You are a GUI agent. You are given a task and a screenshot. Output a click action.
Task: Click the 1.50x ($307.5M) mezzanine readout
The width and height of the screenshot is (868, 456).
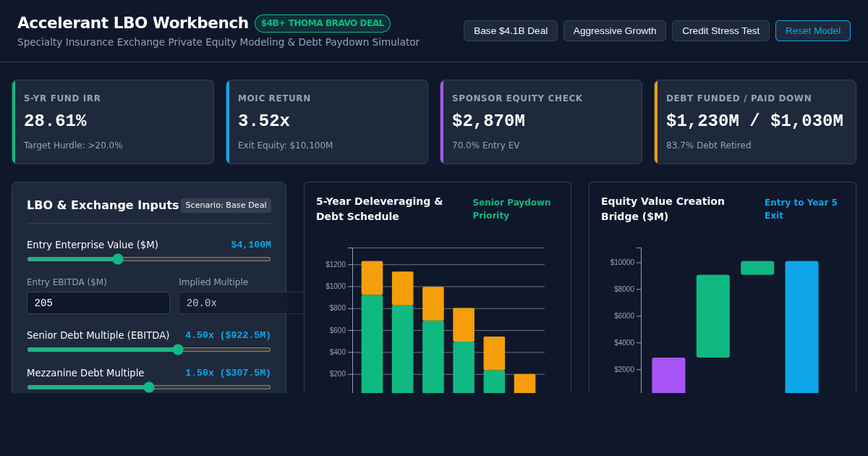(x=228, y=373)
